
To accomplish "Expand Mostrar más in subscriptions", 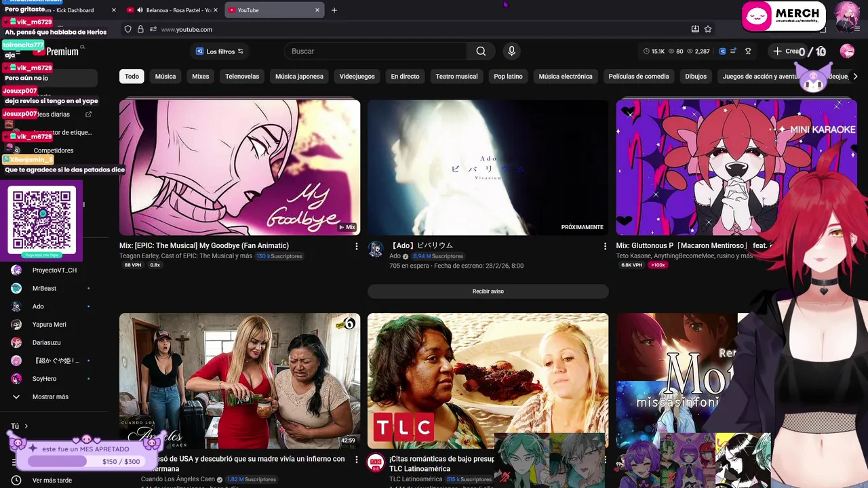I will (50, 397).
